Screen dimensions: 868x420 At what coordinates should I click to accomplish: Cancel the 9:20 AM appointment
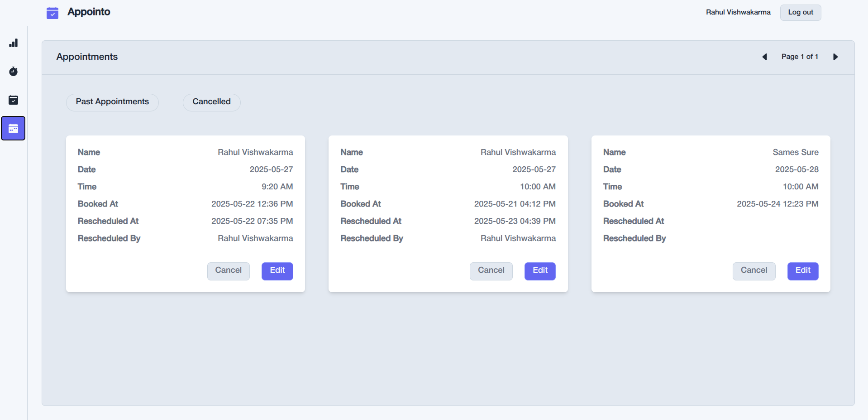point(228,270)
